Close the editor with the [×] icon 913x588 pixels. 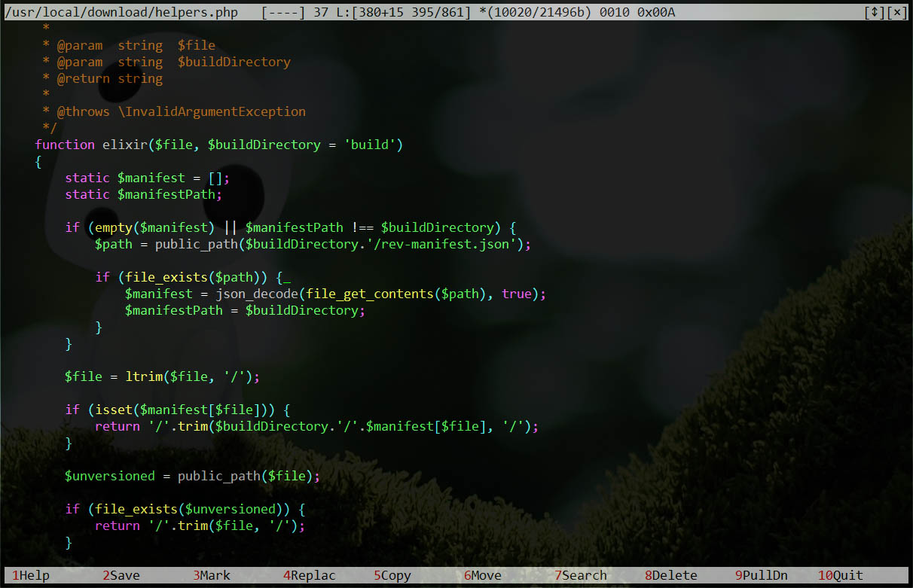point(897,12)
